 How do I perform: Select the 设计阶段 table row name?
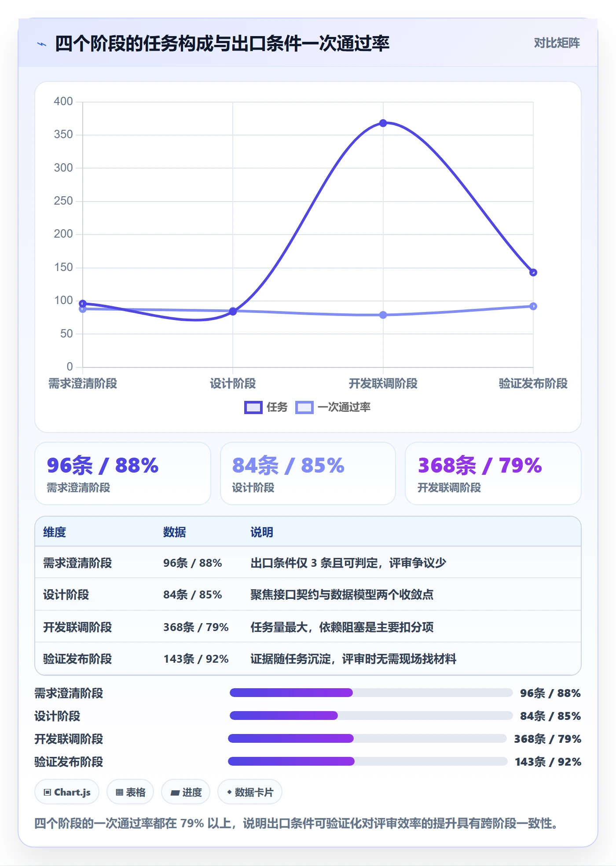click(x=66, y=594)
